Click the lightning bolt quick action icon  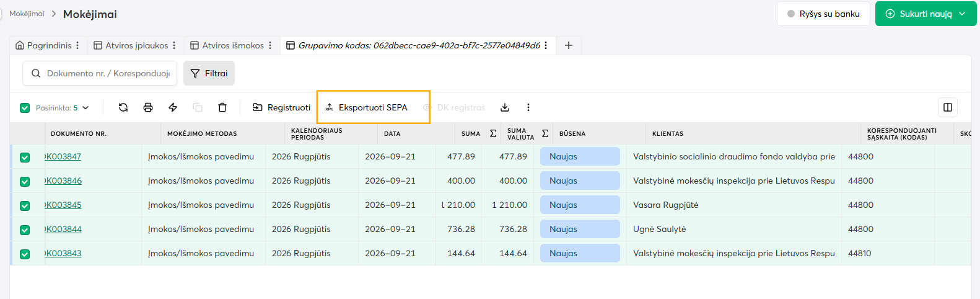pos(173,107)
